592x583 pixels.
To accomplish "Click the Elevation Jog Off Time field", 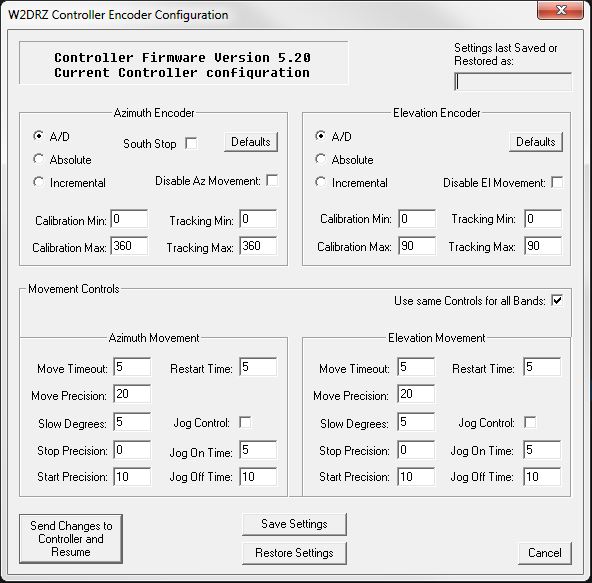I will coord(542,477).
